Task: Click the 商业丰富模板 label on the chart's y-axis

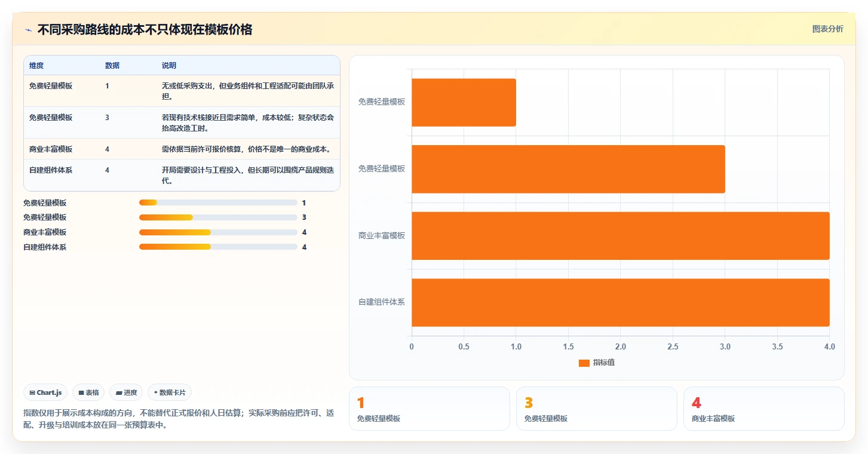Action: (x=382, y=235)
